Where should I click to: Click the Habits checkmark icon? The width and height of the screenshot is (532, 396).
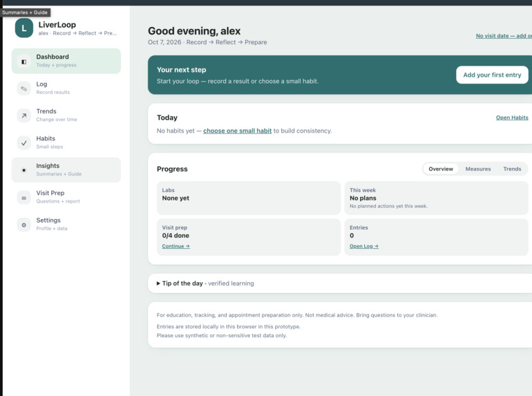click(x=23, y=143)
